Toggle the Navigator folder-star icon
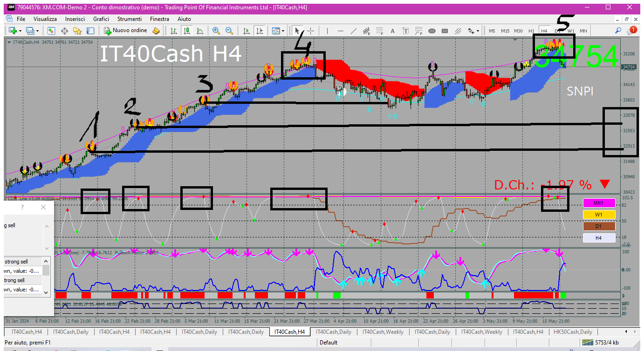Screen dimensions: 644x351 point(77,31)
